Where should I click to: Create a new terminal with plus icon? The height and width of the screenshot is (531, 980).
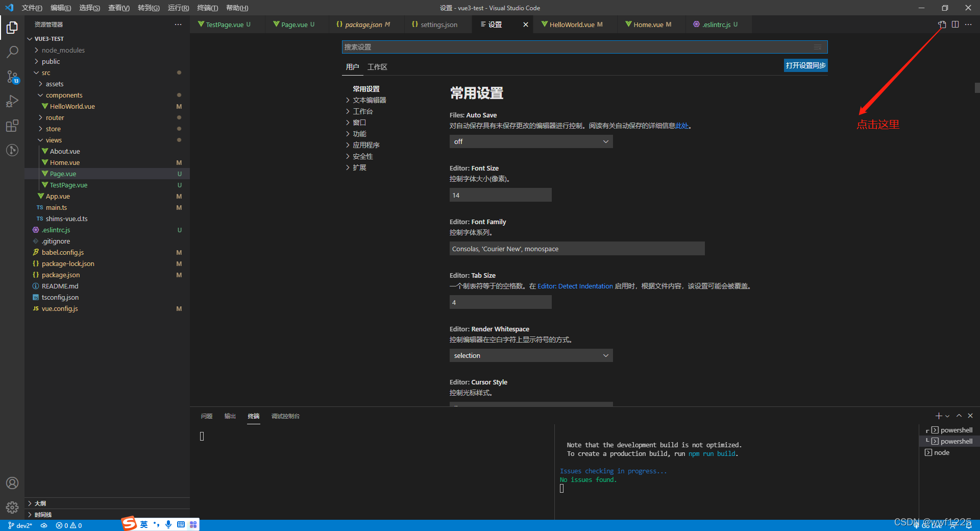939,416
